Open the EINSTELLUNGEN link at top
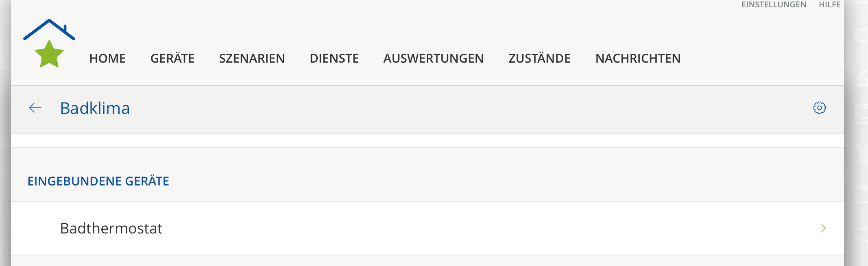 774,4
